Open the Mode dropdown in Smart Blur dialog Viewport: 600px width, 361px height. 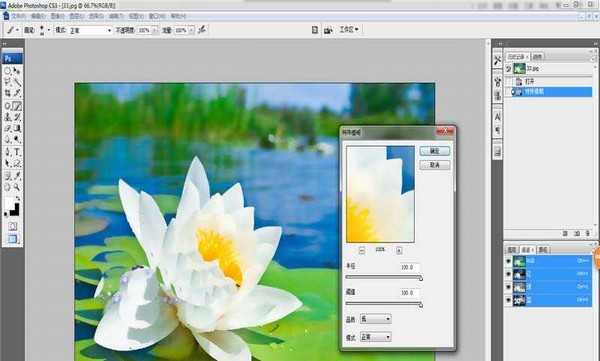click(x=375, y=337)
